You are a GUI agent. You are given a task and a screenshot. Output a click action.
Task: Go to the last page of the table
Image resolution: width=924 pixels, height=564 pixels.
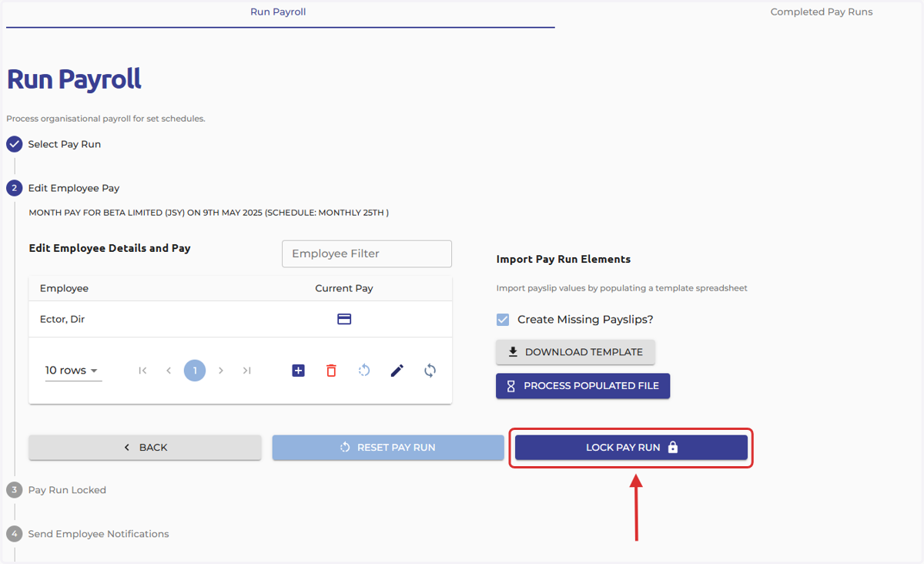246,371
